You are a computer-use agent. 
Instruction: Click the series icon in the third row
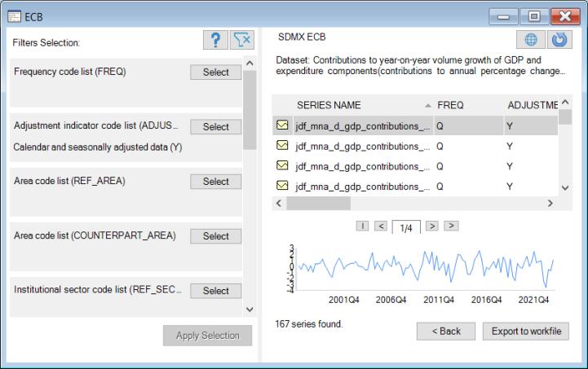point(283,166)
